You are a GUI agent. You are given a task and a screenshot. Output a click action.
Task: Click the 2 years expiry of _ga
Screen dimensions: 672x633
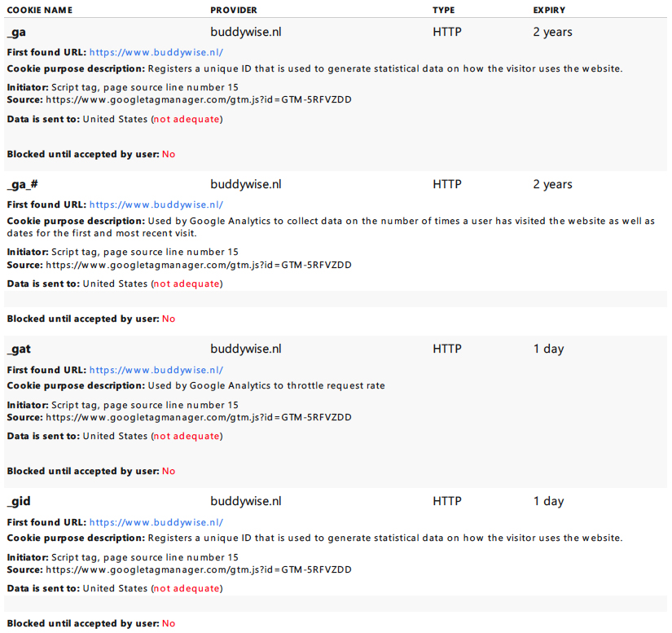tap(552, 32)
